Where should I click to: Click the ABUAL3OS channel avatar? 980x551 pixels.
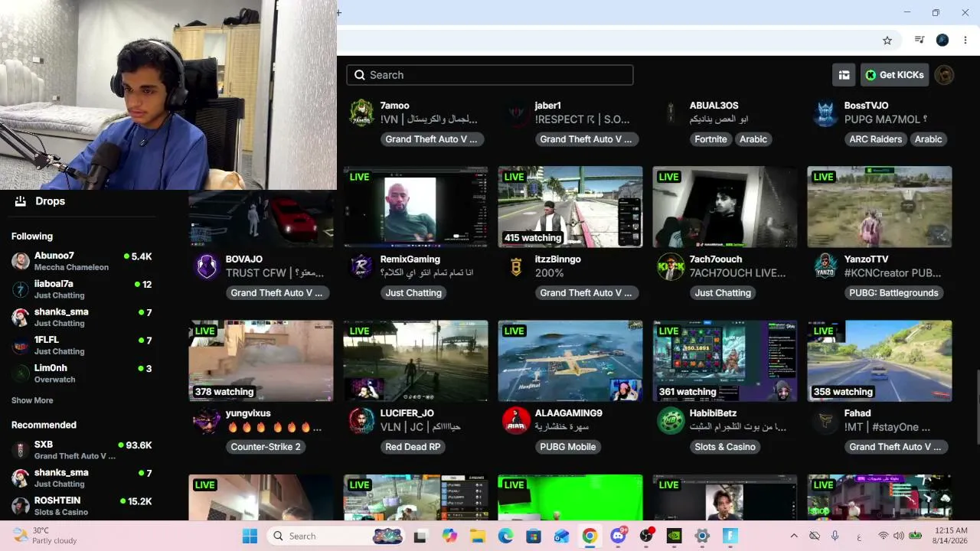click(x=671, y=112)
